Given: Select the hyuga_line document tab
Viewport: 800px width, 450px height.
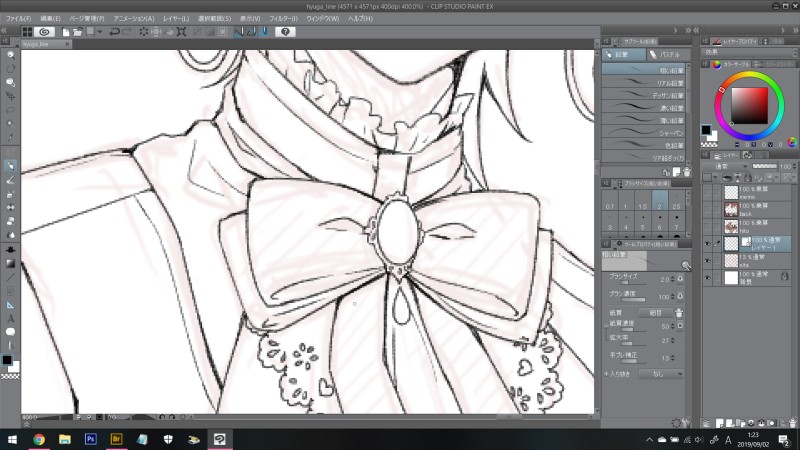Looking at the screenshot, I should 41,44.
